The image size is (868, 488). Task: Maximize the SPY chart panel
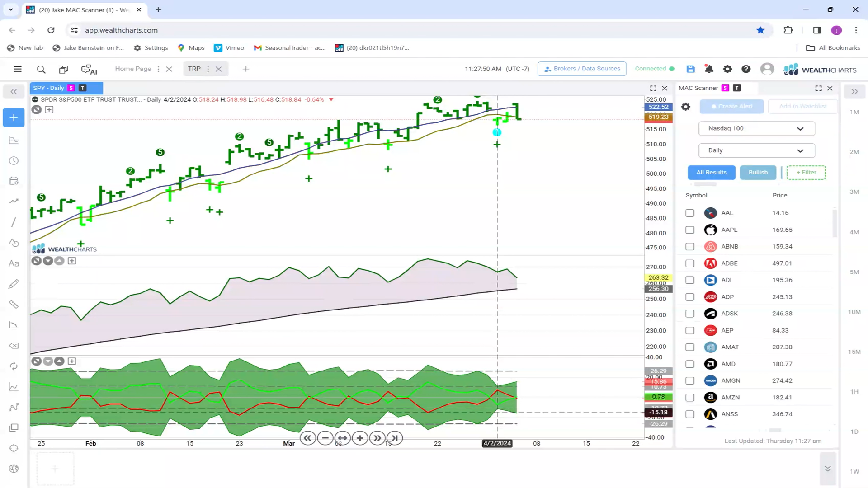tap(653, 88)
